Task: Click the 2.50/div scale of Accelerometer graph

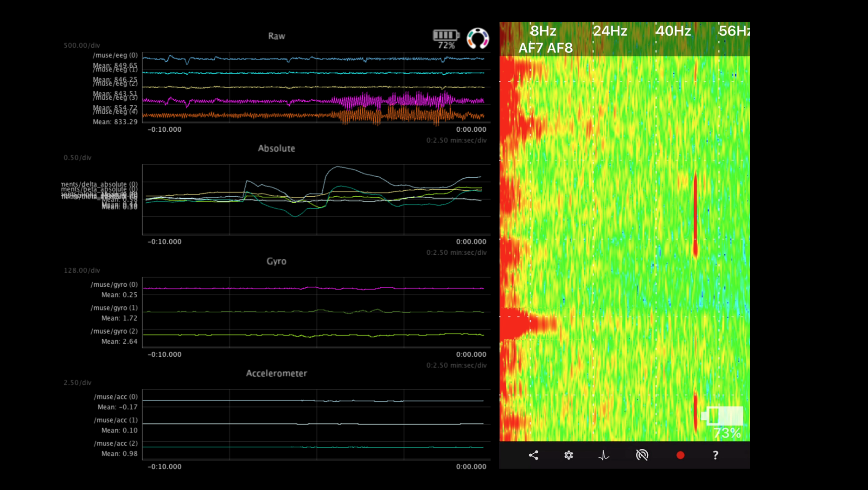Action: [77, 383]
